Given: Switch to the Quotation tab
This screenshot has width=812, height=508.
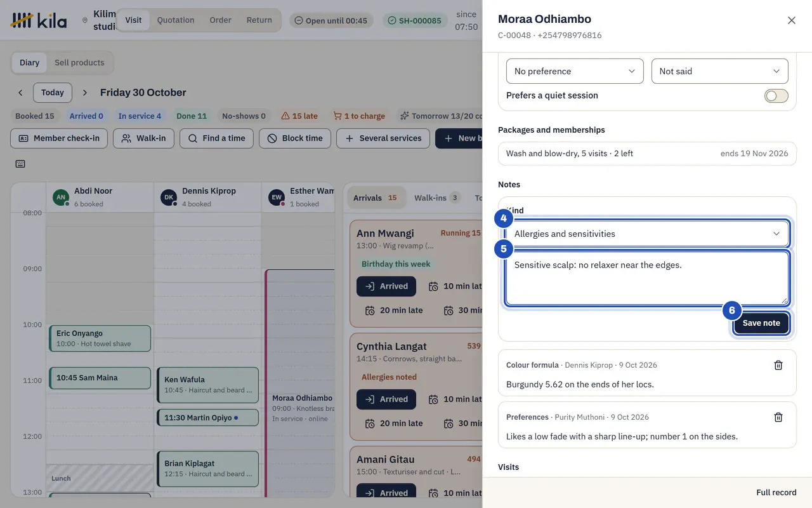Looking at the screenshot, I should (176, 20).
